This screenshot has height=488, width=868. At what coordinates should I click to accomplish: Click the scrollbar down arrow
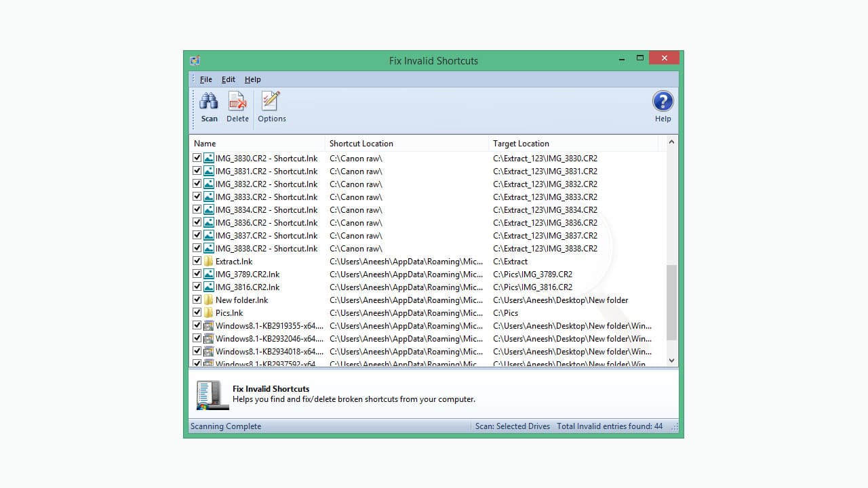coord(671,360)
